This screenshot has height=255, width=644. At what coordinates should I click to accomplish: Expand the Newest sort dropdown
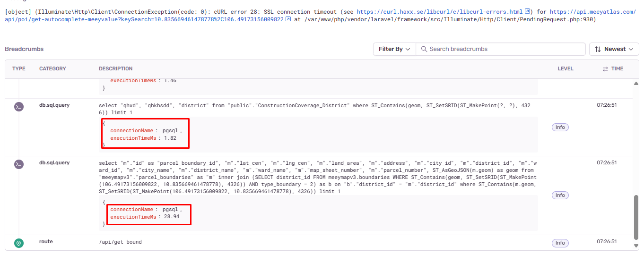614,49
